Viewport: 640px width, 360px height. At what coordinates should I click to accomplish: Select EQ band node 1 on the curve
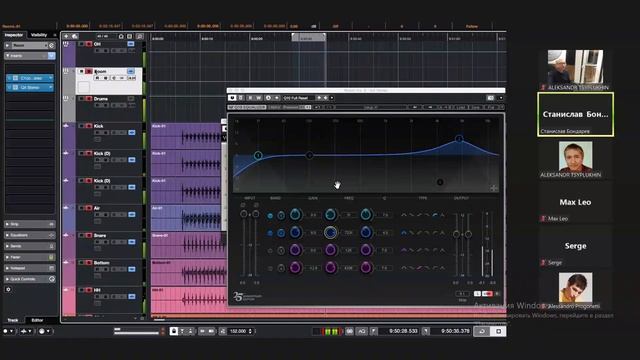point(258,156)
